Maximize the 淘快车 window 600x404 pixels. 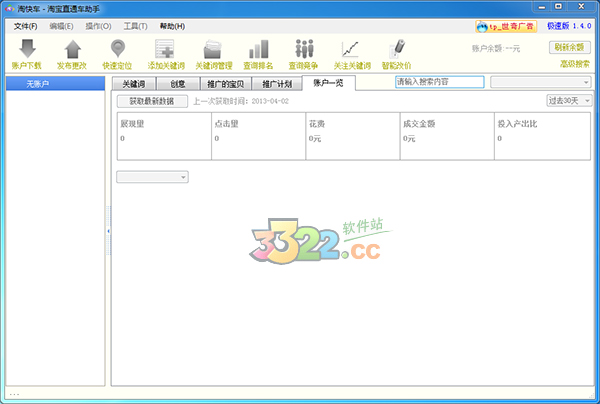click(x=559, y=7)
